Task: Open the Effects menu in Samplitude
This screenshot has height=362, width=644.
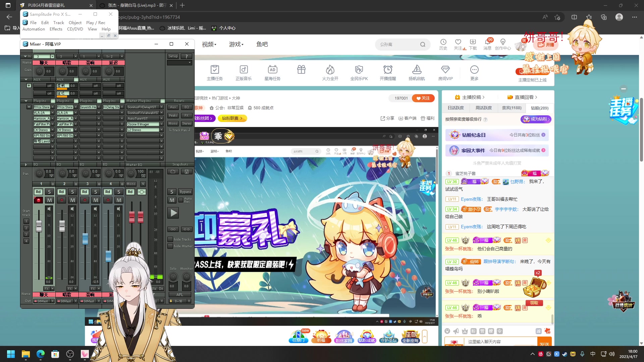Action: click(56, 29)
